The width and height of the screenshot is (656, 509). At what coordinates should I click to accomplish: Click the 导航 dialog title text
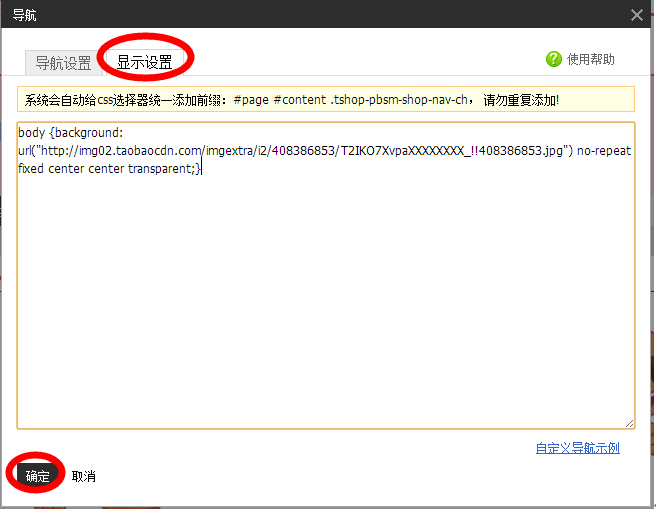[24, 15]
